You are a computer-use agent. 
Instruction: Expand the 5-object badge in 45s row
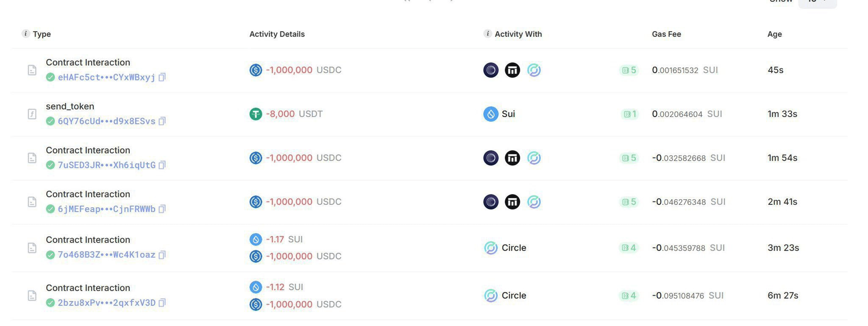pos(629,70)
